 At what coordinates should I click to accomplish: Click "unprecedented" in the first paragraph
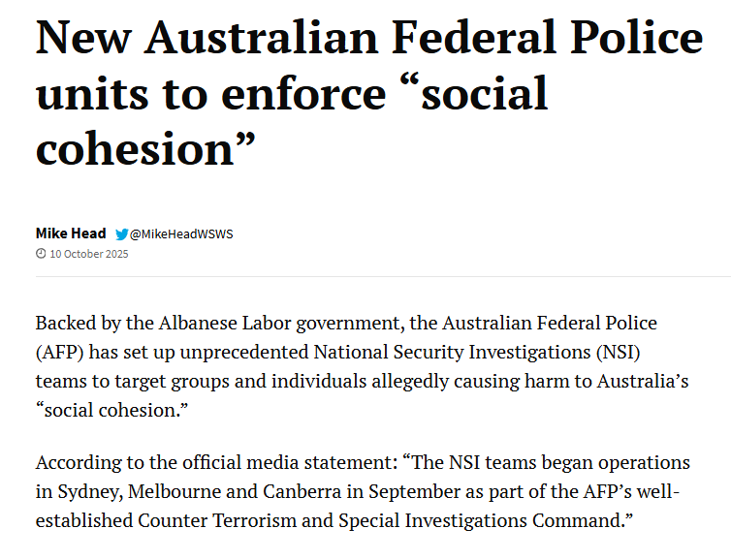click(243, 353)
